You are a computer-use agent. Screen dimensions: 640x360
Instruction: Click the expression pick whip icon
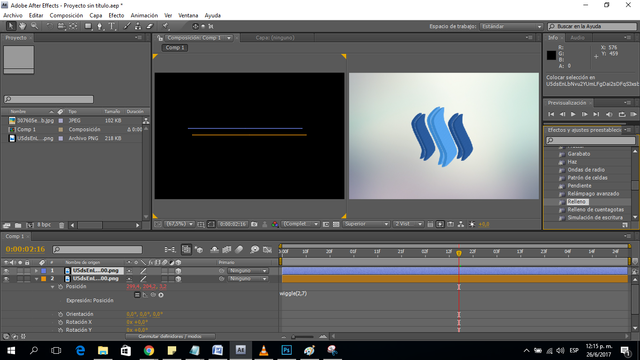(153, 295)
